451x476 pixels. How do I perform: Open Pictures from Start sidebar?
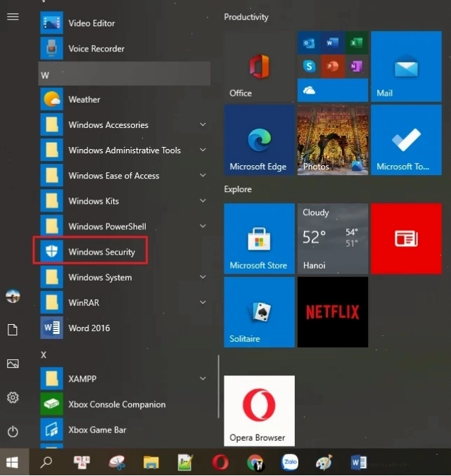pyautogui.click(x=13, y=364)
